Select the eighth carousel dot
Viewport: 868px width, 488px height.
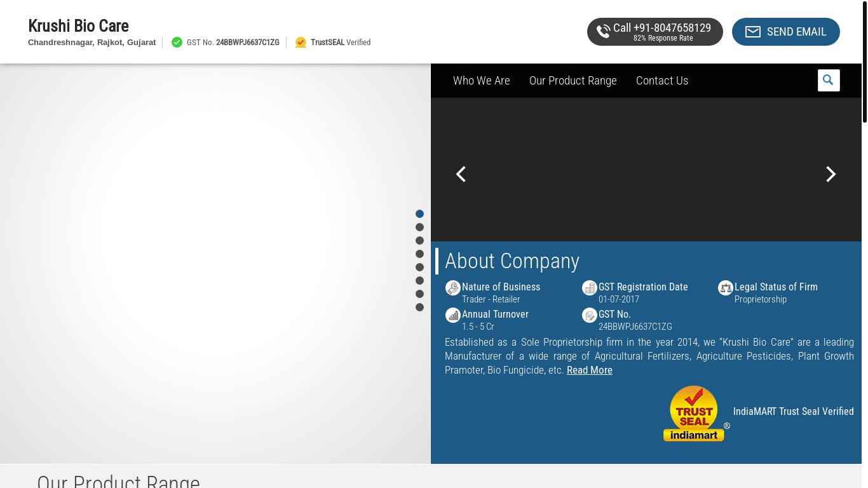[419, 308]
